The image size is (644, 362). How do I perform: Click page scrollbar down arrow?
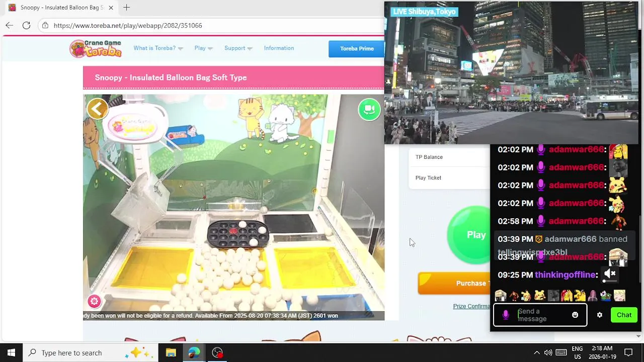pyautogui.click(x=639, y=336)
